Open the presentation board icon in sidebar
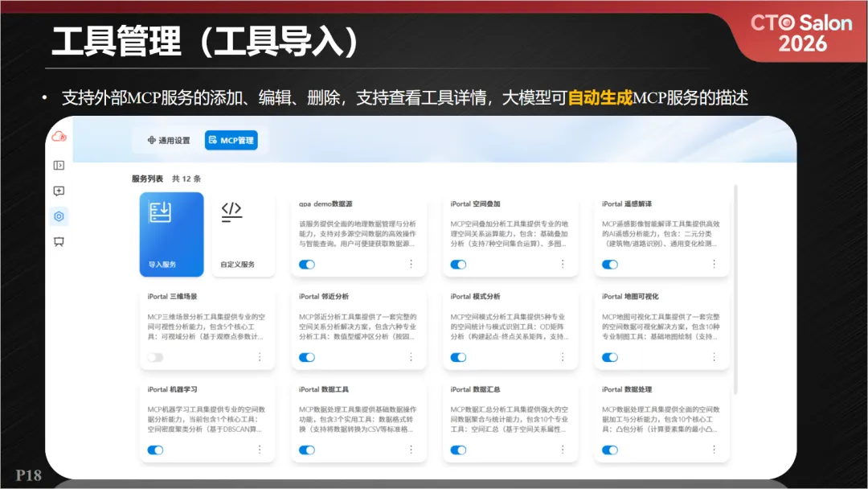Viewport: 868px width, 489px height. 59,241
